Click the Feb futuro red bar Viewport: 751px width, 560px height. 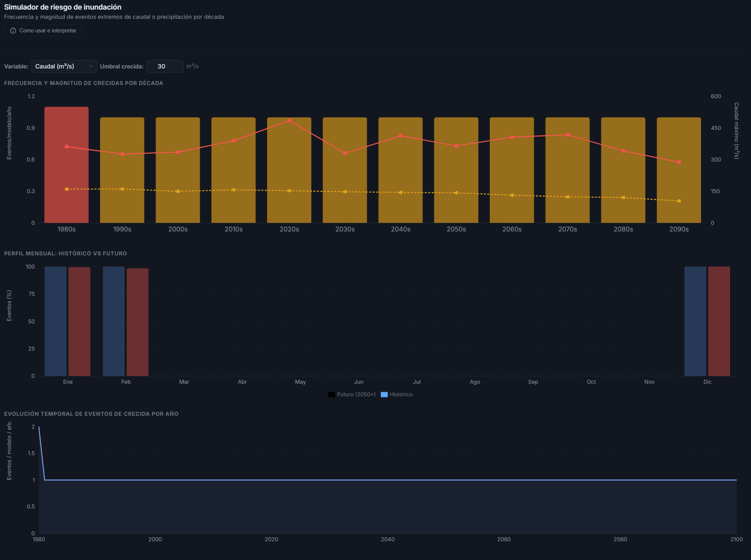tap(138, 322)
